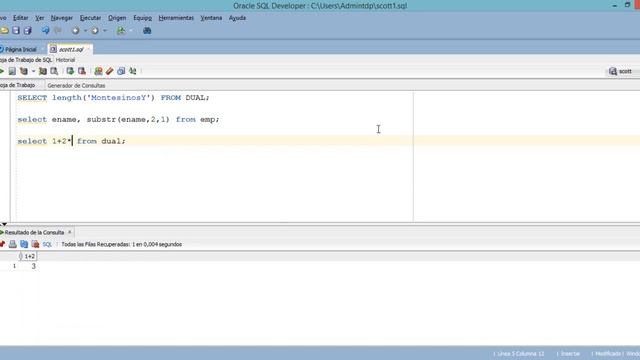Print the query result with the printer icon
This screenshot has width=640, height=360.
click(x=13, y=244)
